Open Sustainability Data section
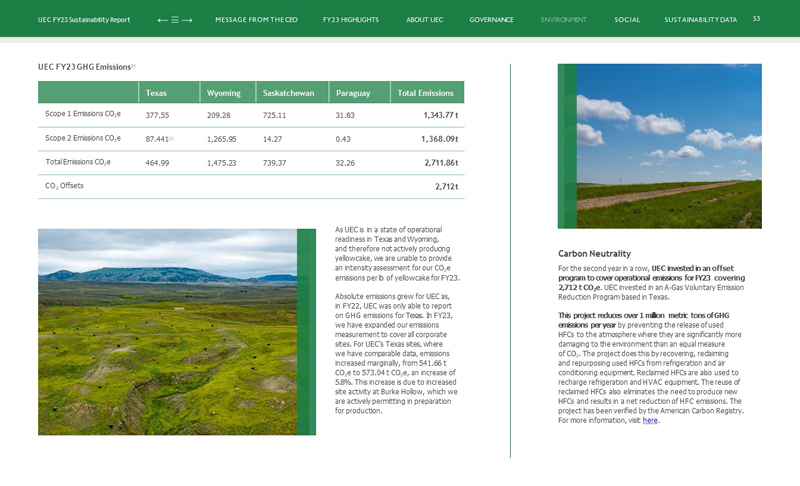 click(700, 20)
